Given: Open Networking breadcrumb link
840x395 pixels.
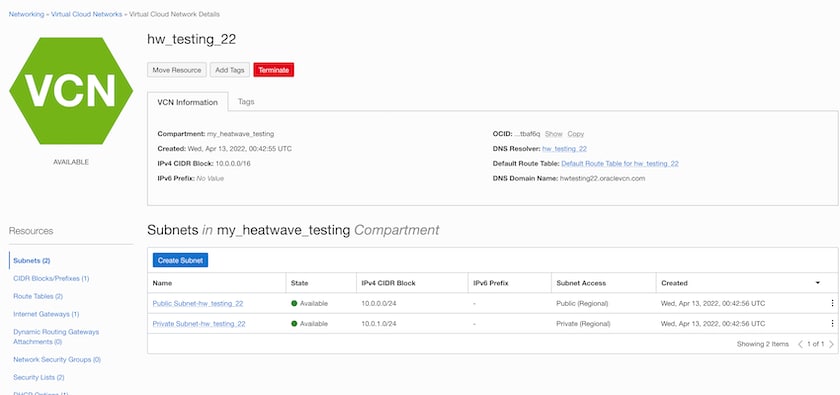Looking at the screenshot, I should pyautogui.click(x=26, y=14).
